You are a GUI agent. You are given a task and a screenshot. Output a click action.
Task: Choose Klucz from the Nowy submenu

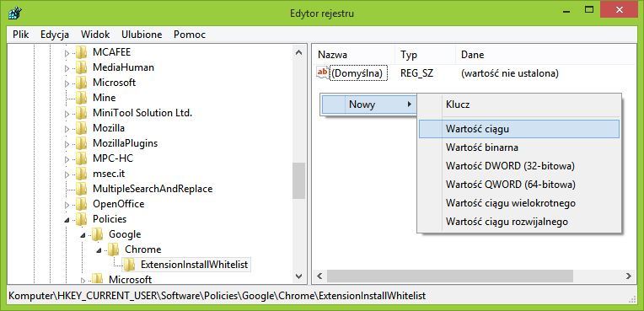(518, 105)
